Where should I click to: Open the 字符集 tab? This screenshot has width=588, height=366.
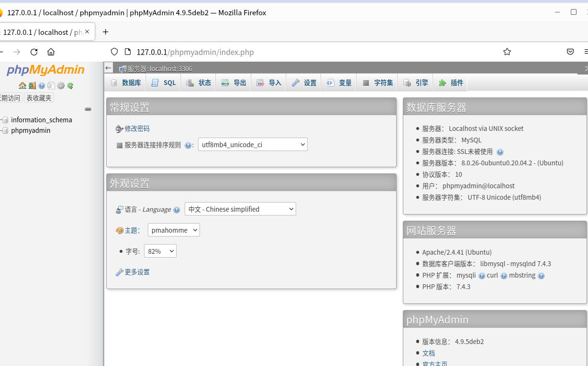(377, 83)
